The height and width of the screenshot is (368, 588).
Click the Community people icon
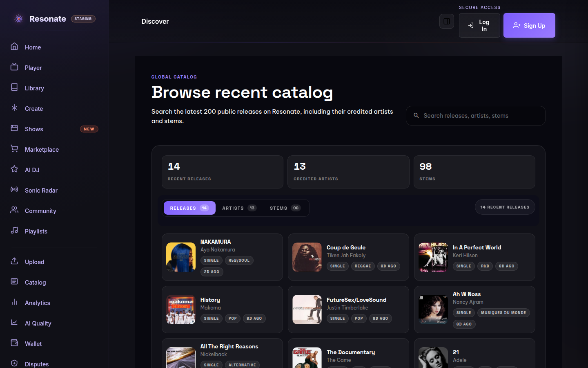(14, 210)
